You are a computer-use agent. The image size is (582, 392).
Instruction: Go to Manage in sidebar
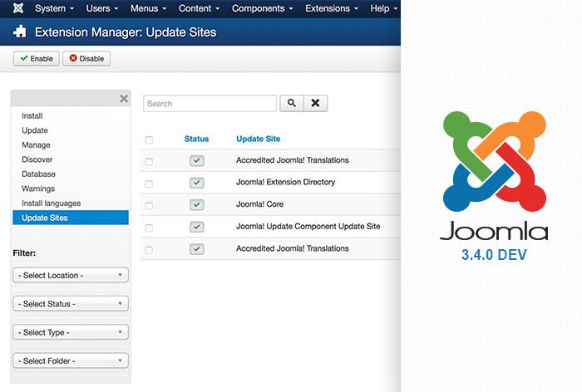pos(36,145)
